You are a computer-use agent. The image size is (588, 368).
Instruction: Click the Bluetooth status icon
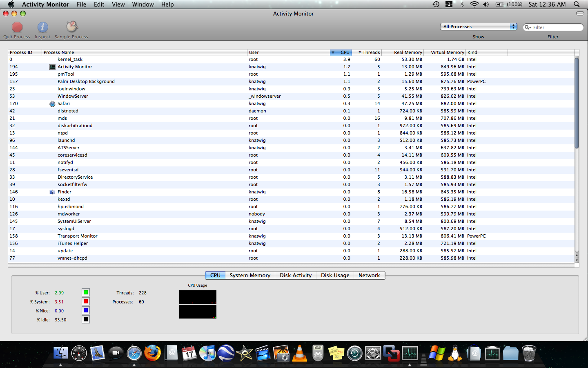click(462, 4)
